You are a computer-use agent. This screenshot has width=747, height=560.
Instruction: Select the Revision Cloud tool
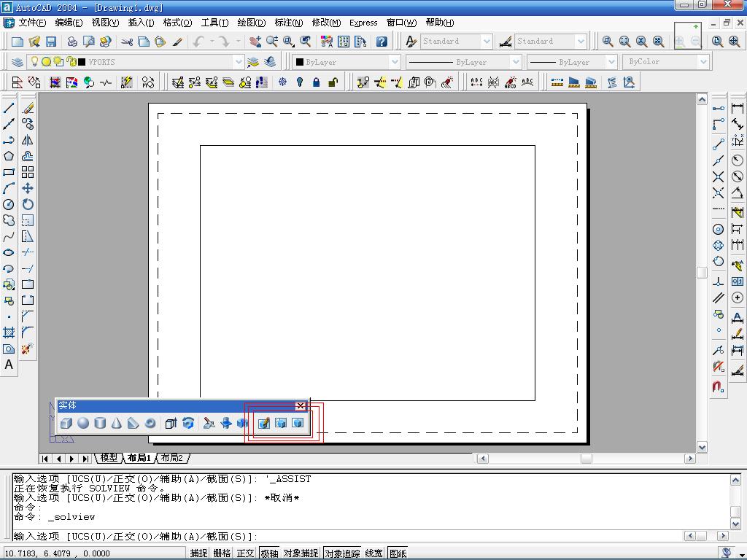pos(9,220)
